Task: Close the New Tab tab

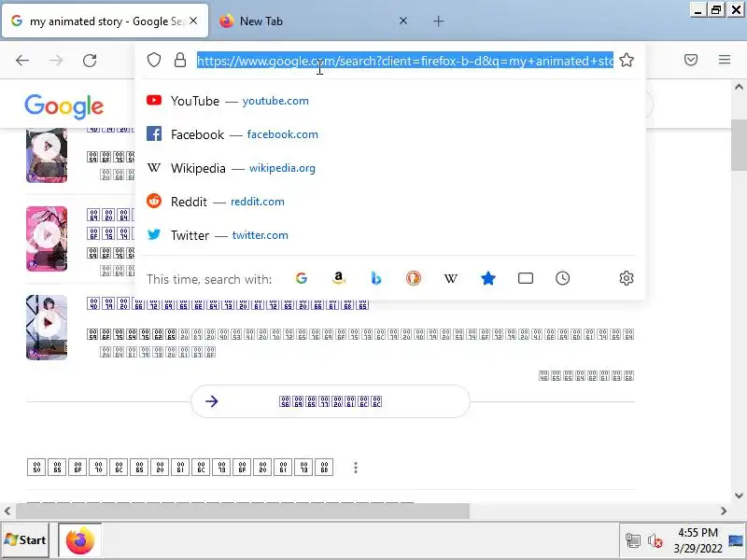Action: [403, 21]
